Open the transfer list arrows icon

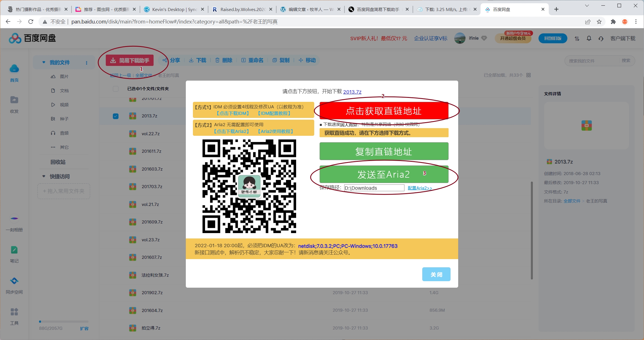pyautogui.click(x=577, y=38)
